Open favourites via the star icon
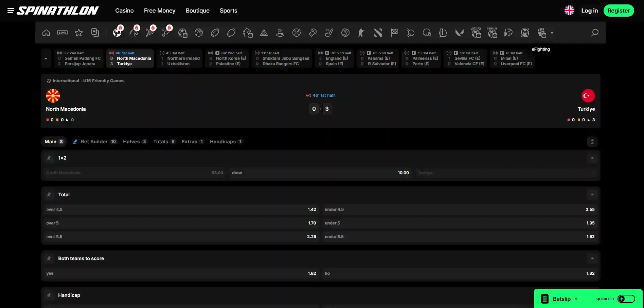The height and width of the screenshot is (308, 644). tap(79, 33)
